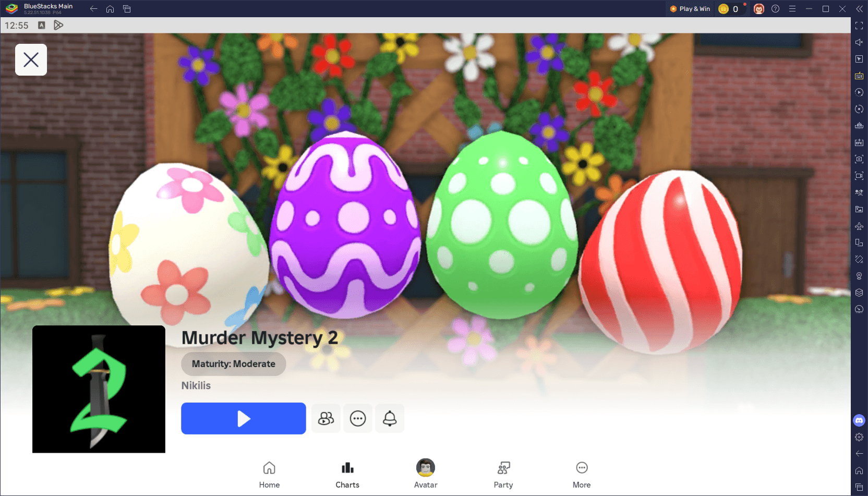Open the sidebar macro recorder icon
The height and width of the screenshot is (496, 868).
point(859,126)
